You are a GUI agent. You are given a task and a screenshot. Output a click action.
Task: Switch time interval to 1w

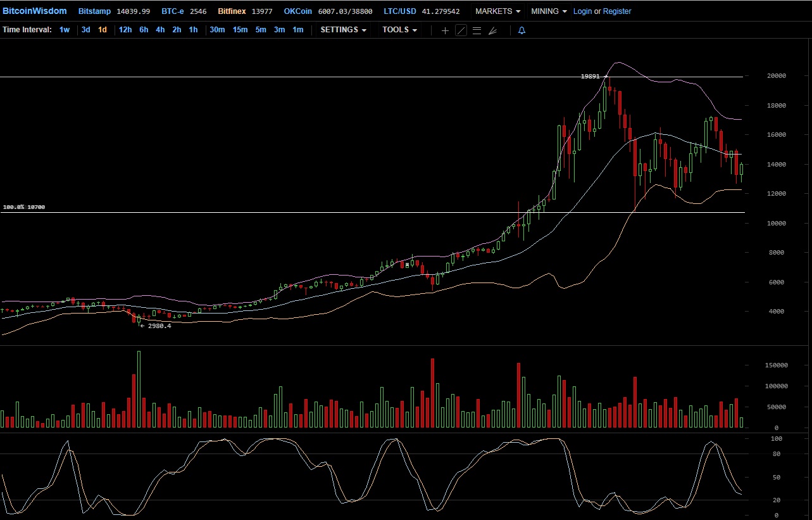tap(65, 30)
